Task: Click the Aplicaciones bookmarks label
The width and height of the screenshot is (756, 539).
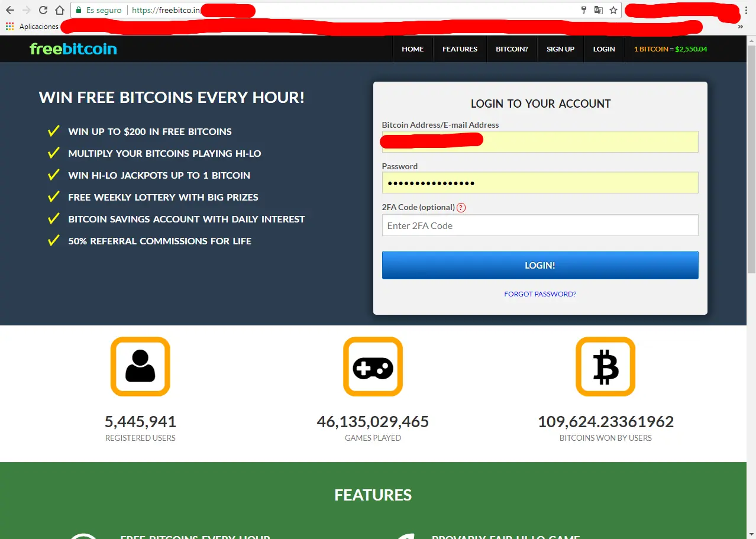Action: (39, 27)
